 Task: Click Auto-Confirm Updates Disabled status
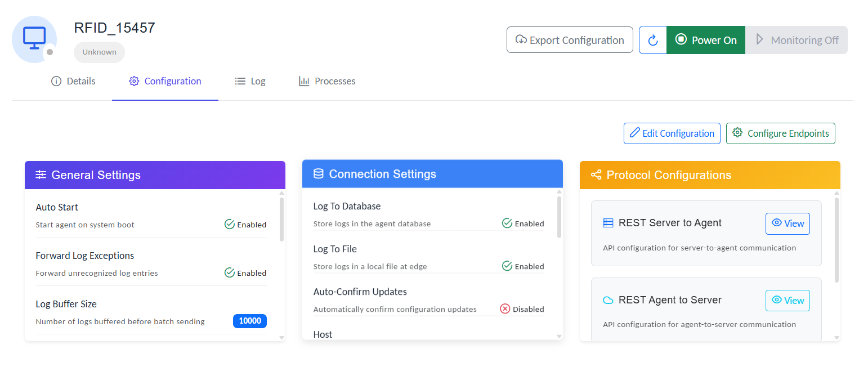pyautogui.click(x=522, y=309)
